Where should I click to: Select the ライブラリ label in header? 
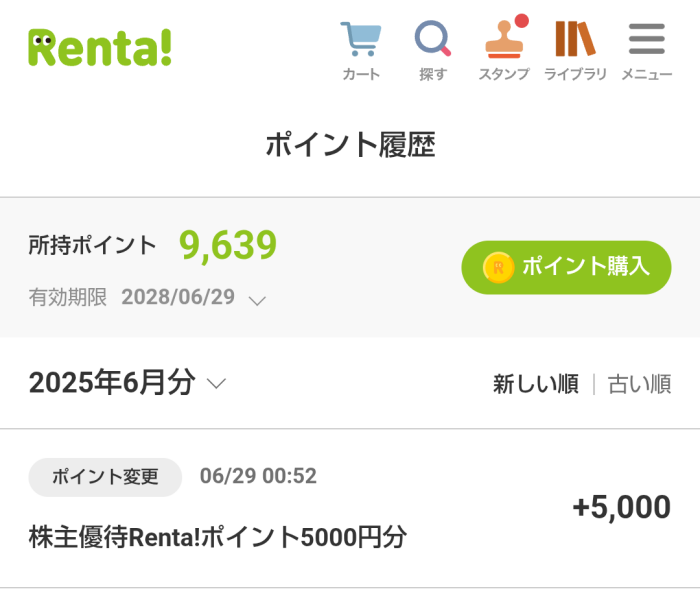click(575, 74)
